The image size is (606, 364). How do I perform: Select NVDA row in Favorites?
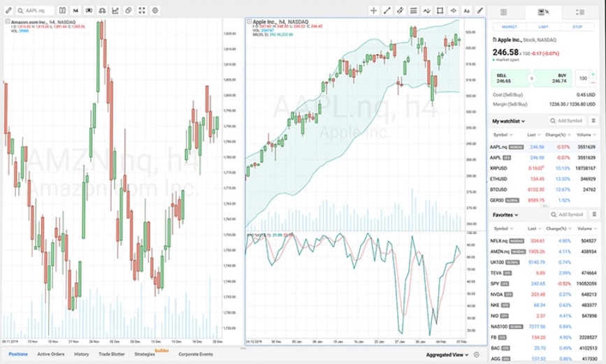click(x=543, y=294)
